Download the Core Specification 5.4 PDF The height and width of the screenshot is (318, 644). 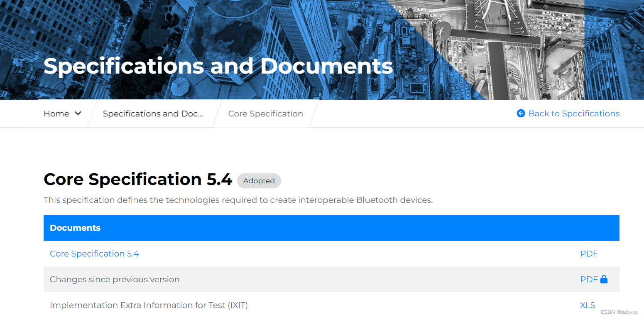click(589, 254)
